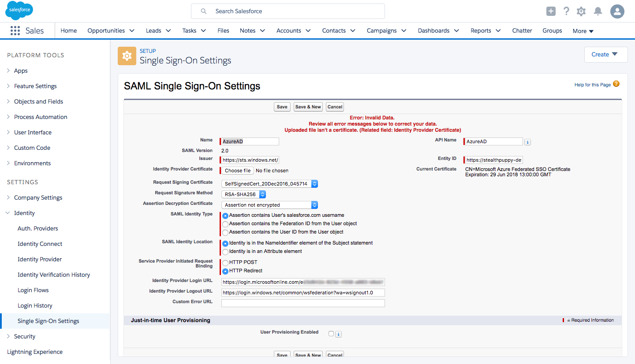
Task: Expand the Security section
Action: click(x=8, y=336)
